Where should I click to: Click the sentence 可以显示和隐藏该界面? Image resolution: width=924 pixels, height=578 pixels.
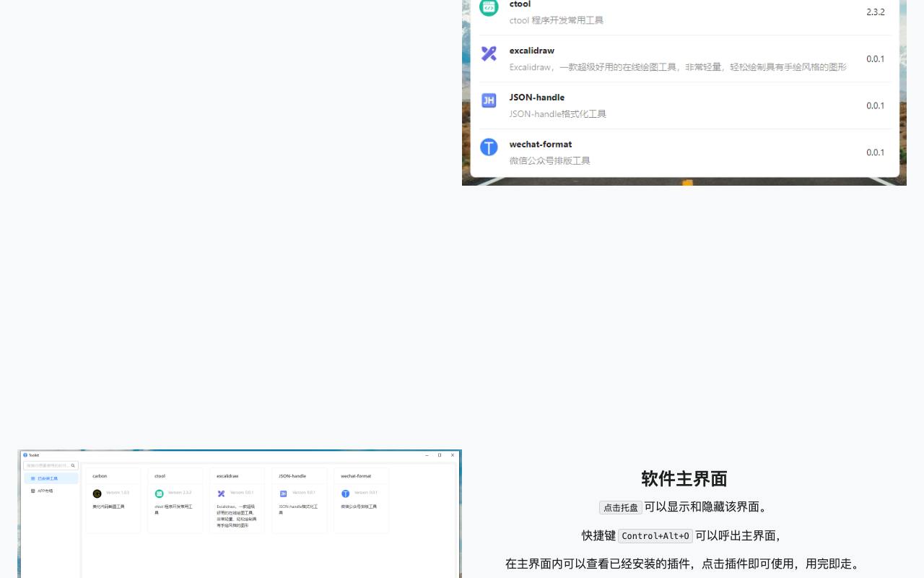707,507
